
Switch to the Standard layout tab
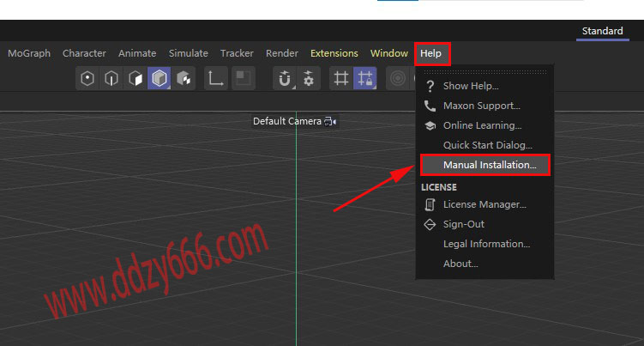(603, 31)
